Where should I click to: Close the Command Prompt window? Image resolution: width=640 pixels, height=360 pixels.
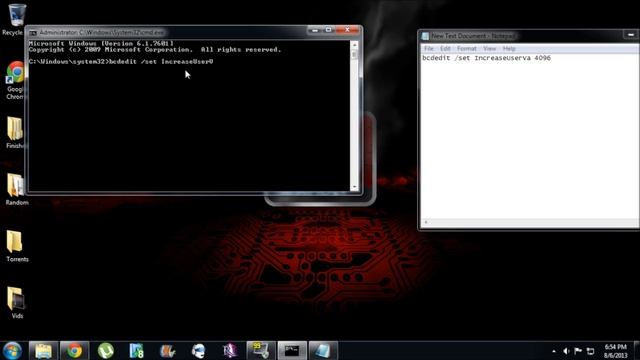click(x=347, y=30)
